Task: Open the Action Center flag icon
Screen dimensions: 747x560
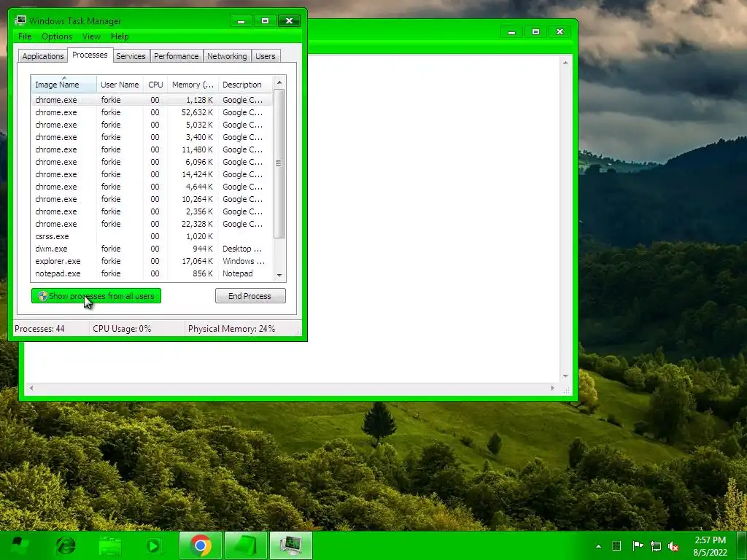Action: [x=638, y=545]
